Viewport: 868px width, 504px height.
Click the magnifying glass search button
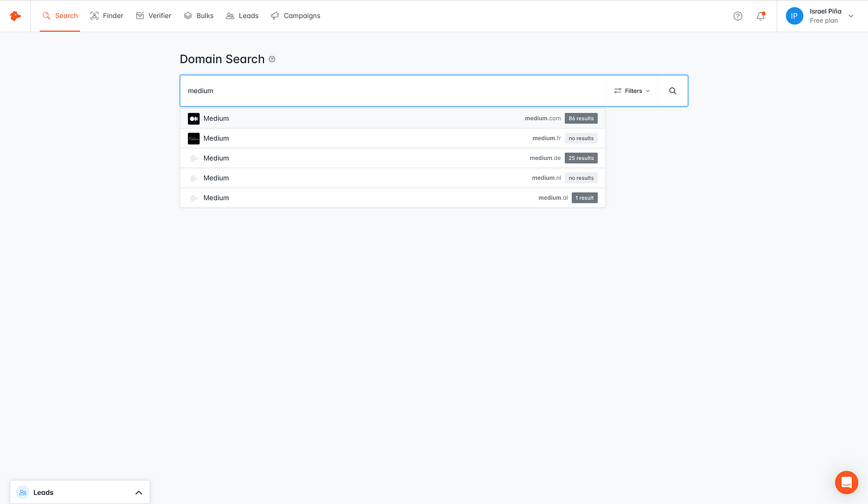(x=673, y=91)
